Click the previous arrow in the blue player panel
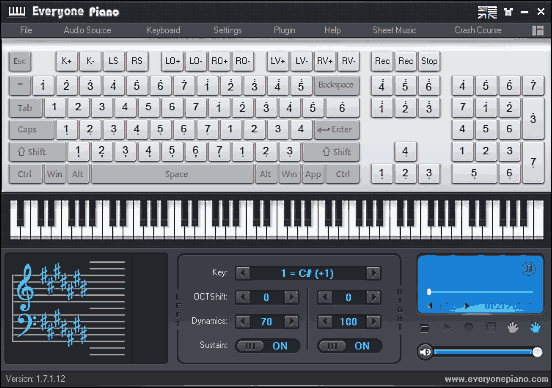The width and height of the screenshot is (552, 388). (429, 306)
